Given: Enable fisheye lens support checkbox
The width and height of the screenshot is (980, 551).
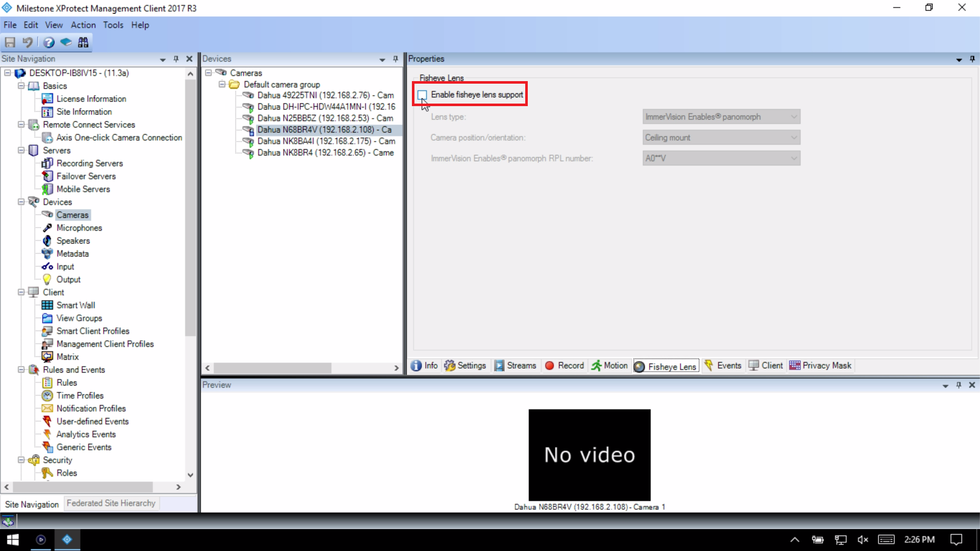Looking at the screenshot, I should pos(422,95).
